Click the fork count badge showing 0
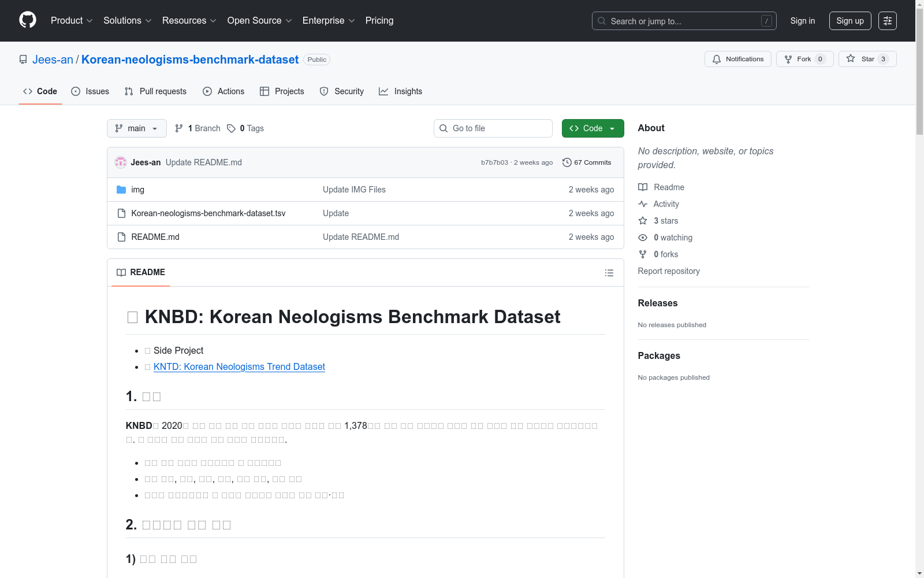Screen dimensions: 924x578 [x=820, y=59]
